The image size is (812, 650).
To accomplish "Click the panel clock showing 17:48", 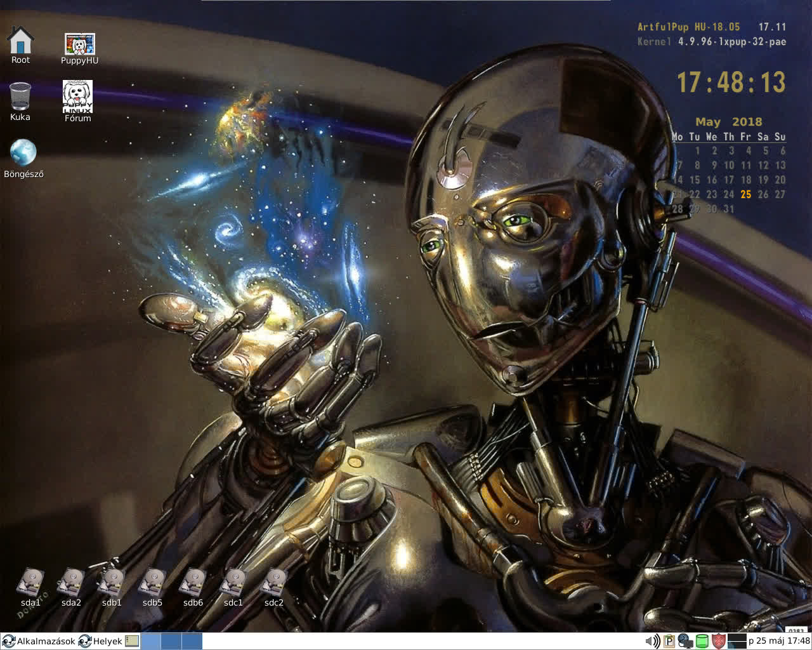I will tap(779, 641).
